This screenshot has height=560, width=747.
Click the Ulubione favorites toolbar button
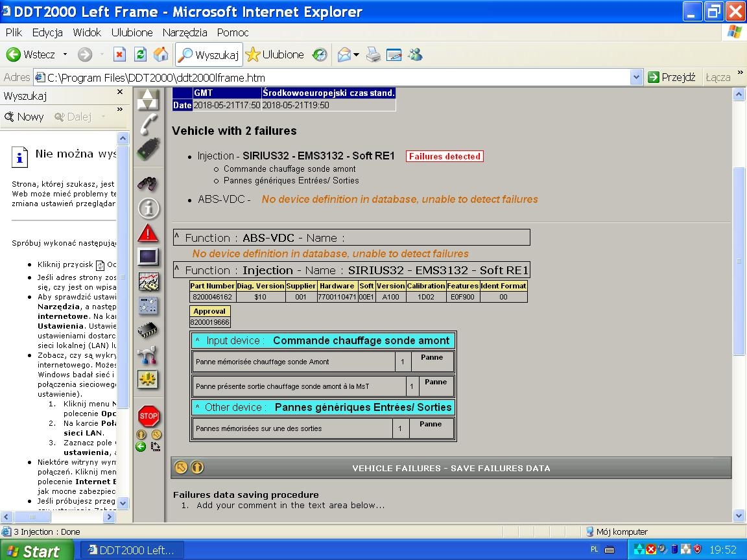(275, 54)
